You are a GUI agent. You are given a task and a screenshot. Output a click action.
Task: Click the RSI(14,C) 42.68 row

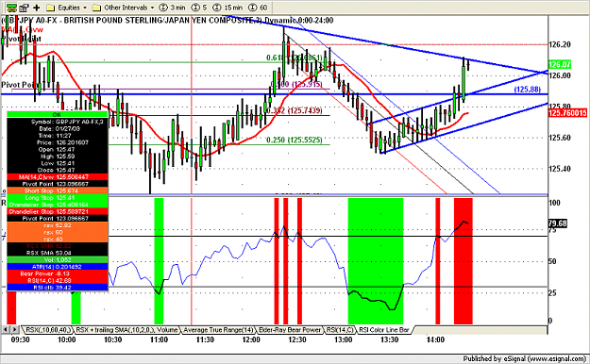click(58, 280)
